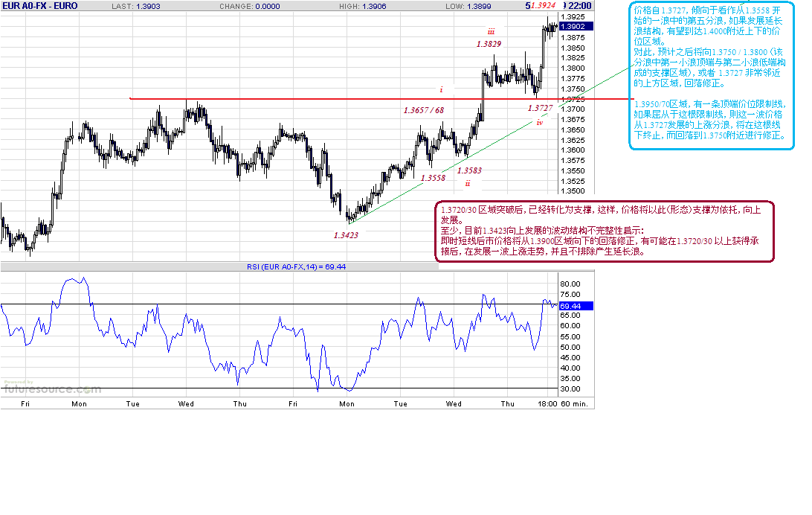The image size is (812, 515).
Task: Click the 1.3675 price axis label
Action: (x=573, y=119)
